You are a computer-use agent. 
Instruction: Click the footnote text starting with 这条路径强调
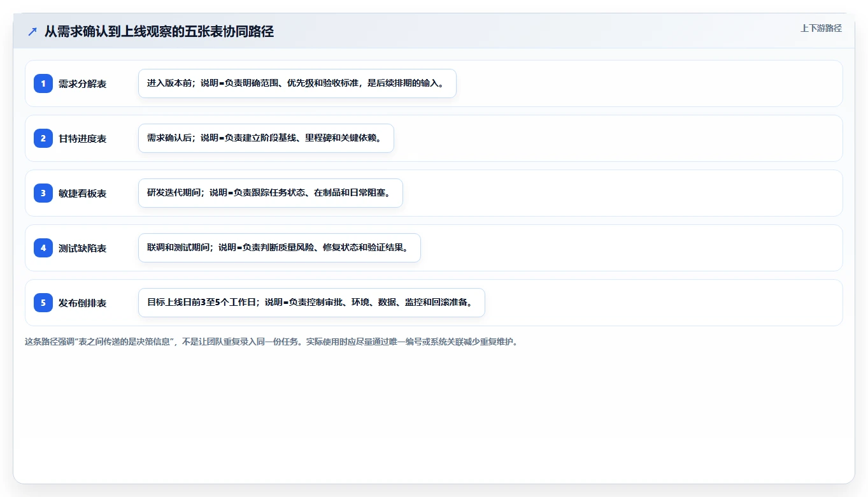tap(273, 342)
